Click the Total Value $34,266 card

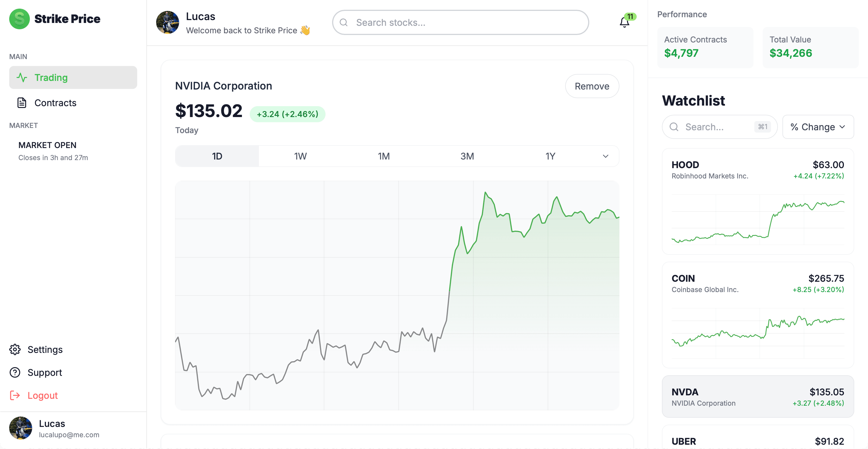[811, 48]
